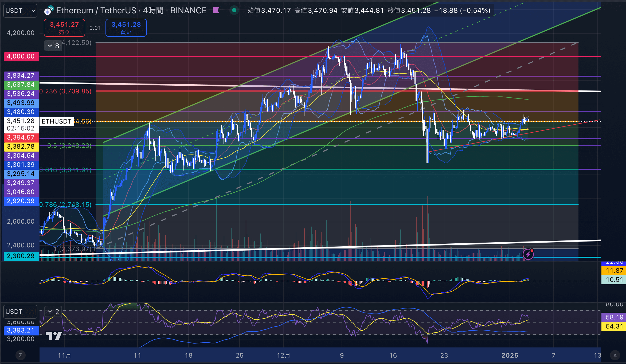Select the 3,301.39 price label
Image resolution: width=626 pixels, height=364 pixels.
pyautogui.click(x=21, y=165)
